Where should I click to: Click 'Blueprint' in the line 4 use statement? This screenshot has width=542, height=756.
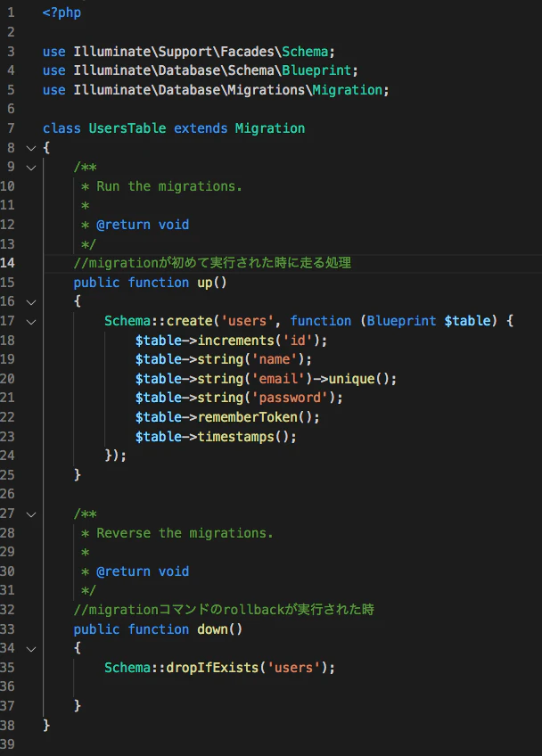click(x=316, y=70)
